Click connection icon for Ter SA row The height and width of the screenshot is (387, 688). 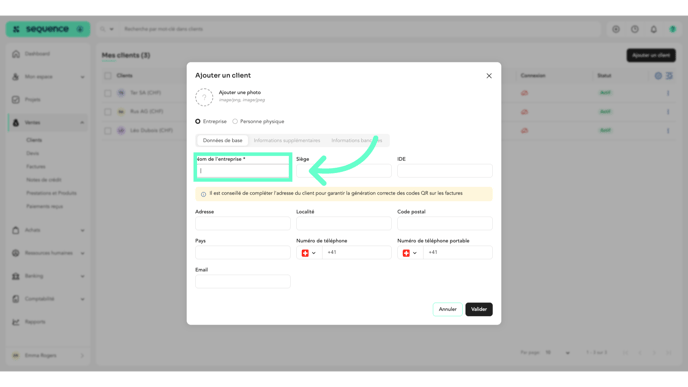pos(524,93)
